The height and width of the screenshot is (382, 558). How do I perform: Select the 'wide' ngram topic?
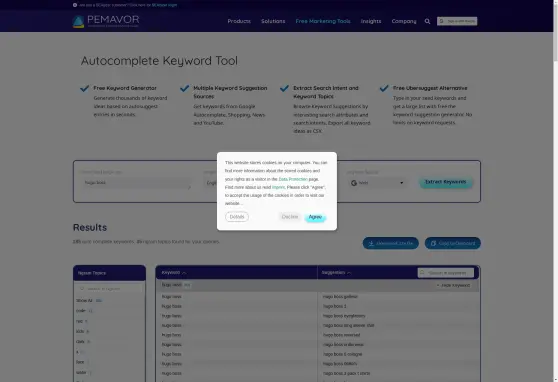[83, 372]
